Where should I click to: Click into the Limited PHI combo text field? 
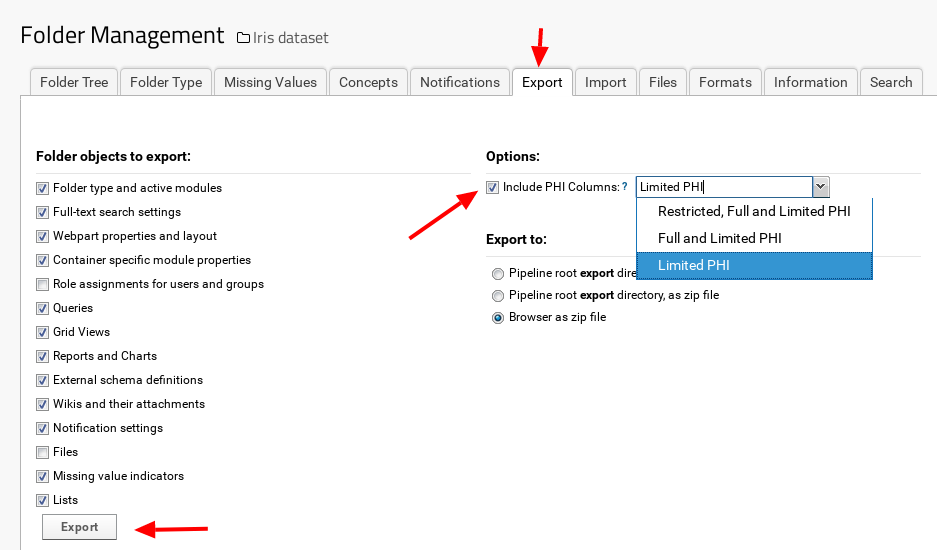tap(722, 187)
